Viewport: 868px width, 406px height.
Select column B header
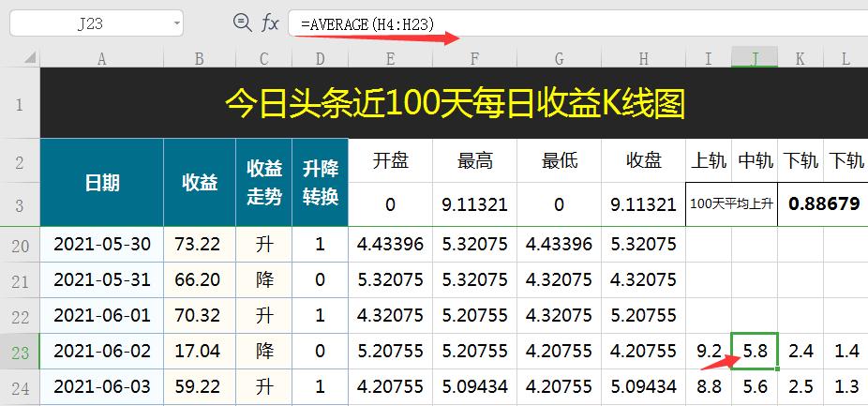200,59
